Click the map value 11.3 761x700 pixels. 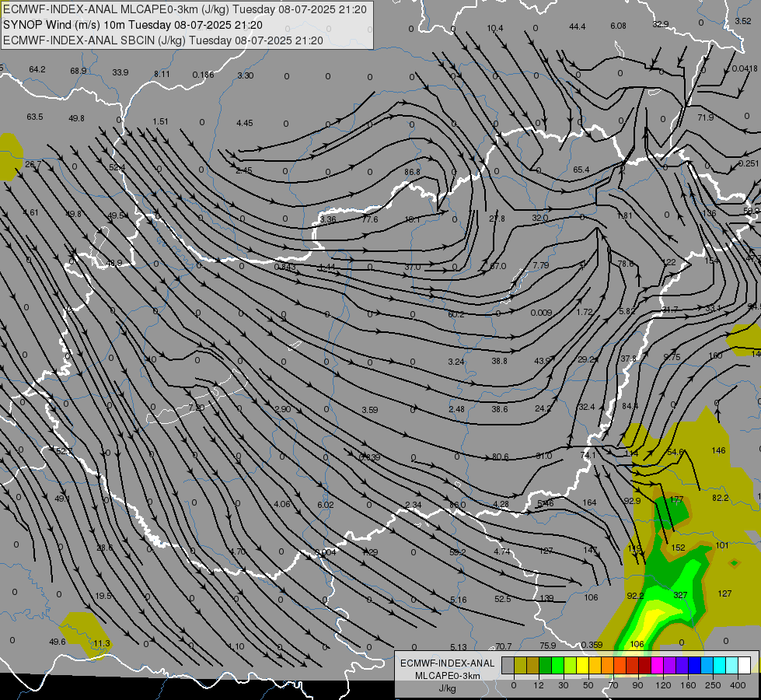101,643
